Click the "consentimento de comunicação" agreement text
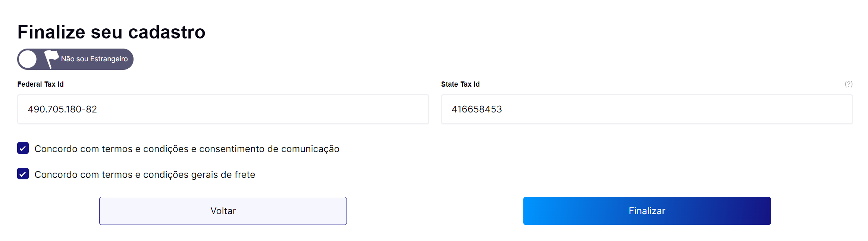The image size is (868, 241). pyautogui.click(x=269, y=149)
